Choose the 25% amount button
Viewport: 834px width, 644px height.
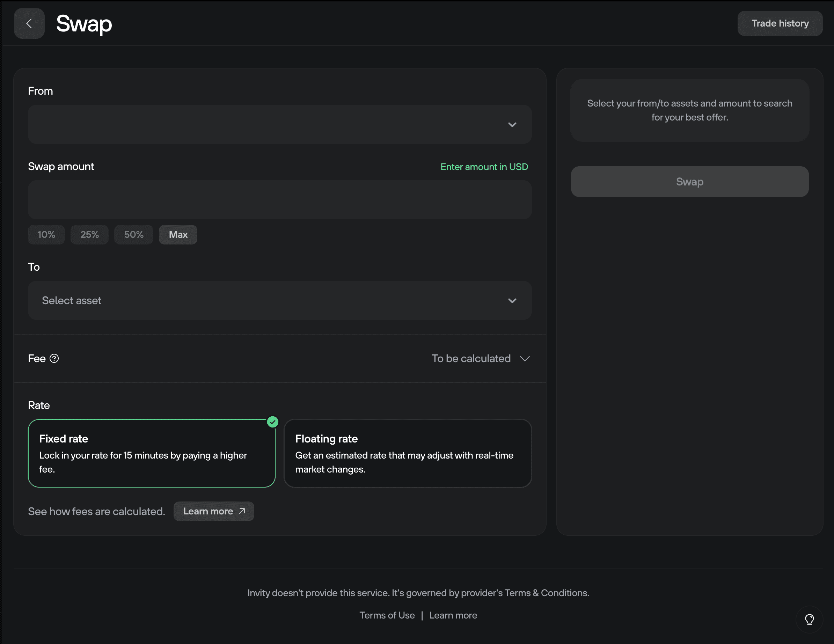coord(89,235)
